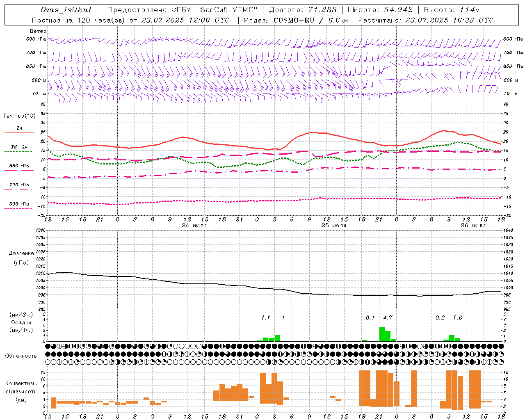Click the 0.2 precipitation total value
This screenshot has width=525, height=420.
440,317
